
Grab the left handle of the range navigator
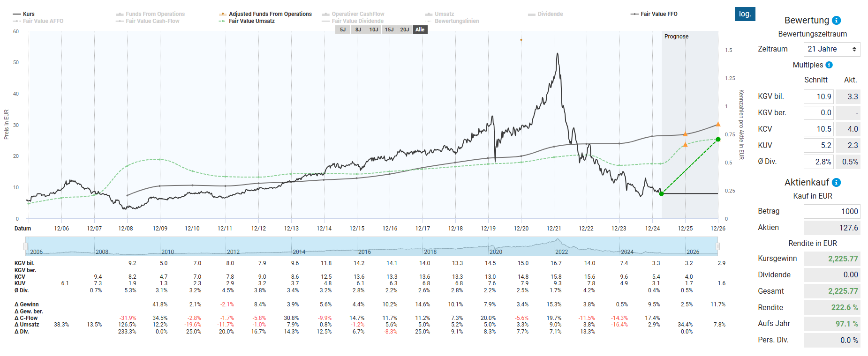point(26,246)
